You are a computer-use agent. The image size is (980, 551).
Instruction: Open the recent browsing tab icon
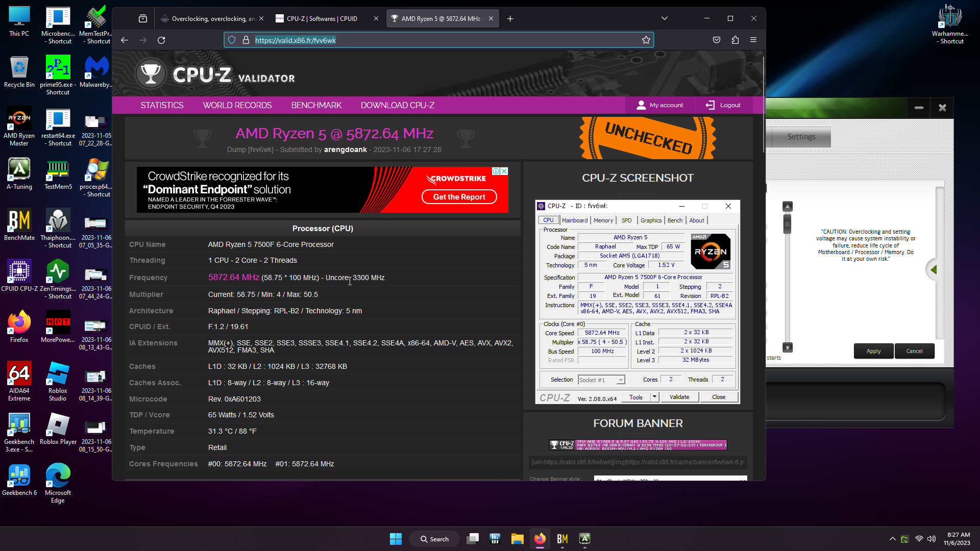pos(142,18)
